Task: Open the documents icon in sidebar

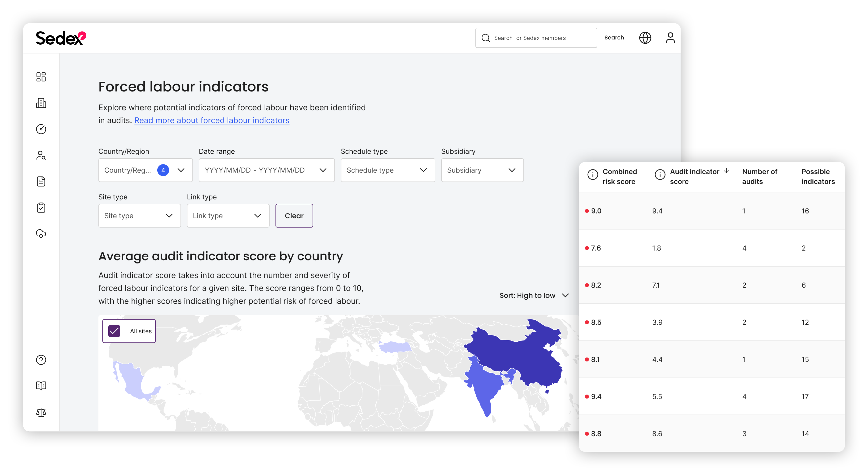Action: 41,181
